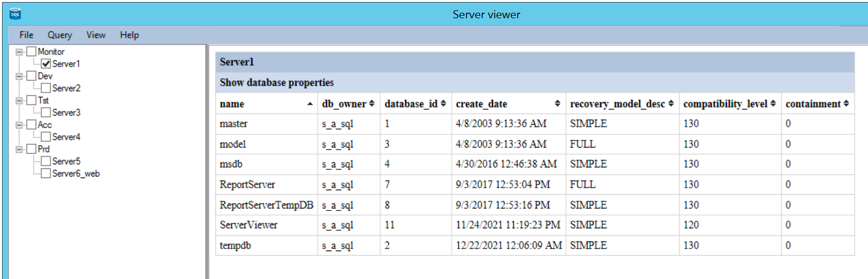Enable the Server2 checkbox

pyautogui.click(x=46, y=88)
